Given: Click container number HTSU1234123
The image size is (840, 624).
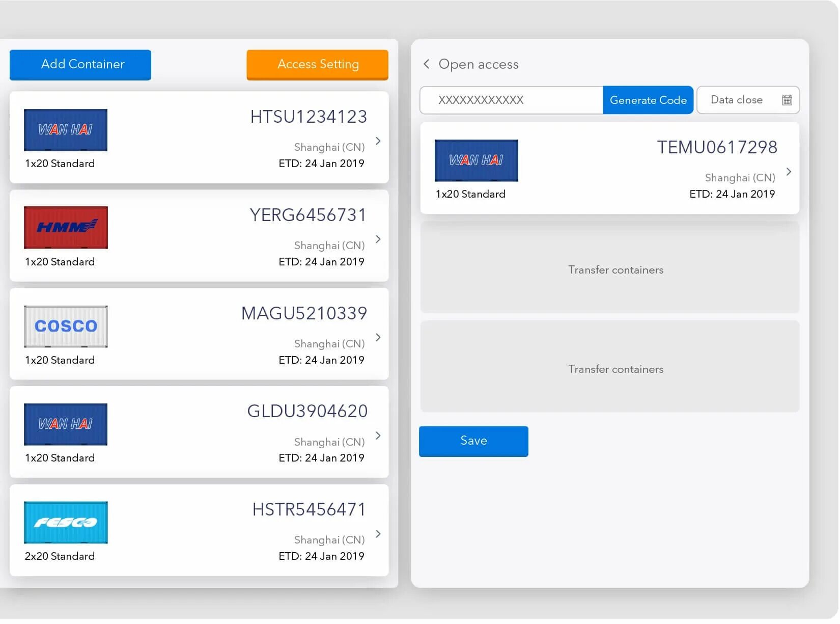Looking at the screenshot, I should coord(309,117).
